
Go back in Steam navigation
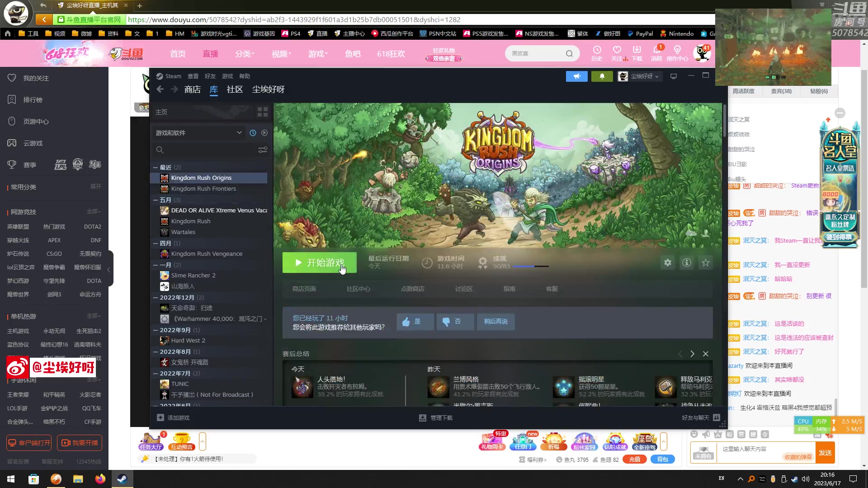[160, 89]
